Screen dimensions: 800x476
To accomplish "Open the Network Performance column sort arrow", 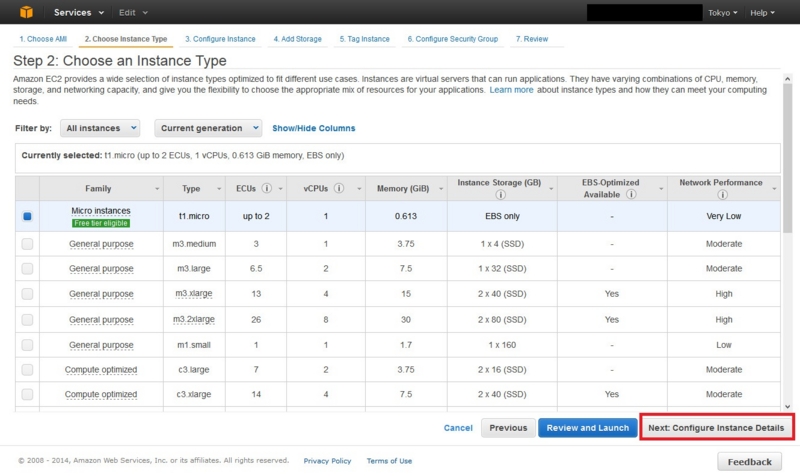I will click(774, 189).
